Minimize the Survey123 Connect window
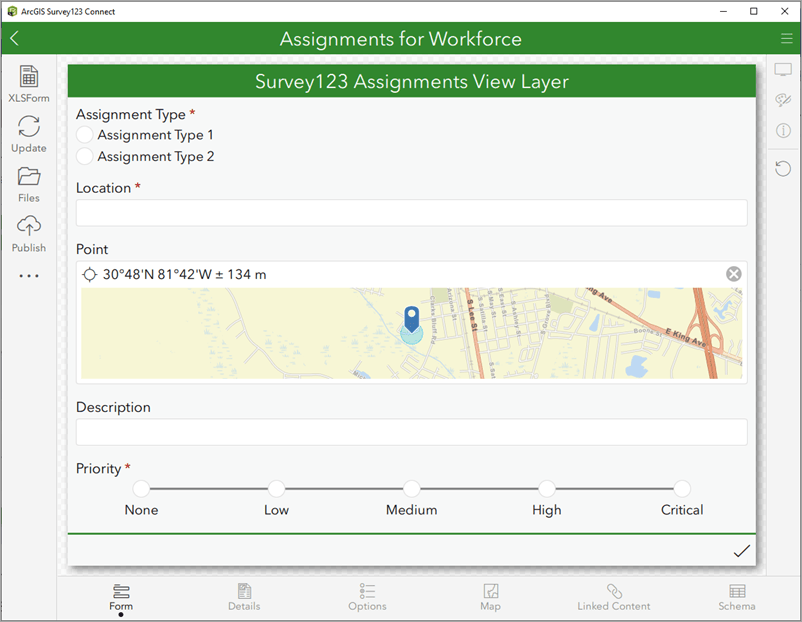Image resolution: width=802 pixels, height=622 pixels. point(723,11)
